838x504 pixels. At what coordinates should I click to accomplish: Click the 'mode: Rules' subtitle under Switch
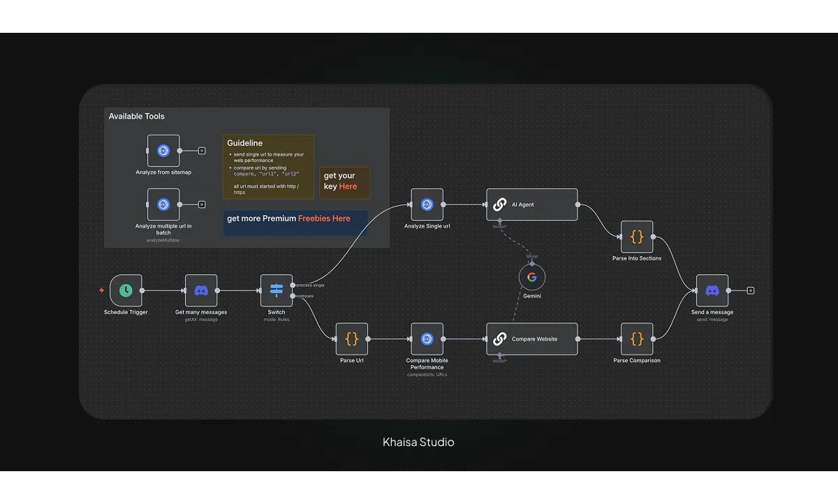(277, 320)
